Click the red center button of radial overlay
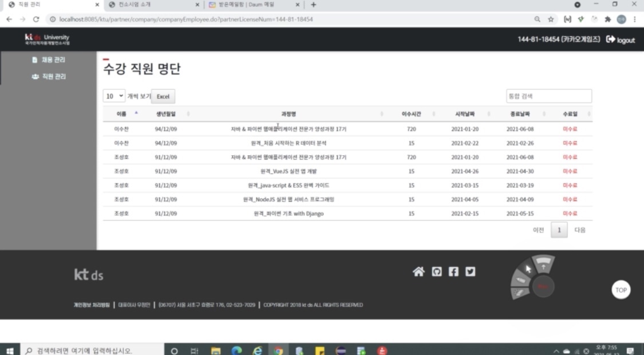This screenshot has width=644, height=355. point(543,286)
